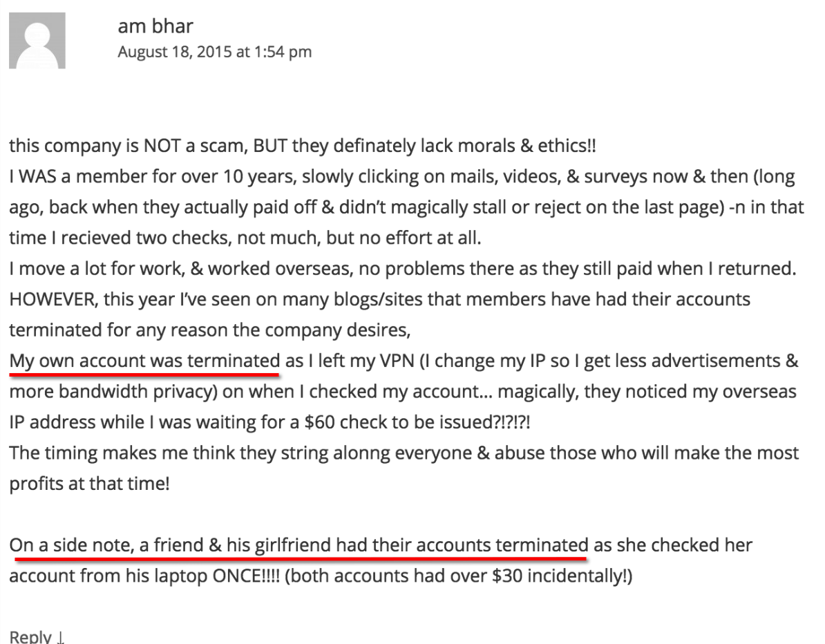The image size is (825, 644).
Task: Click the phrase 'this company is NOT a scam'
Action: point(129,146)
